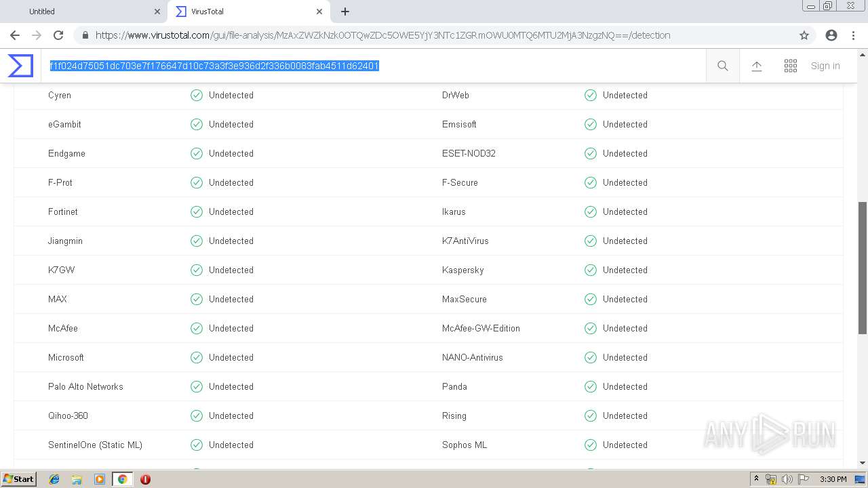Open the Chrome three-dot menu
Image resolution: width=868 pixels, height=488 pixels.
(853, 35)
